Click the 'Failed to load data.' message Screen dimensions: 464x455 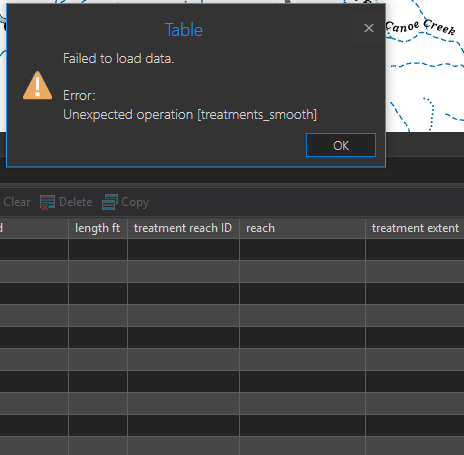(x=118, y=59)
